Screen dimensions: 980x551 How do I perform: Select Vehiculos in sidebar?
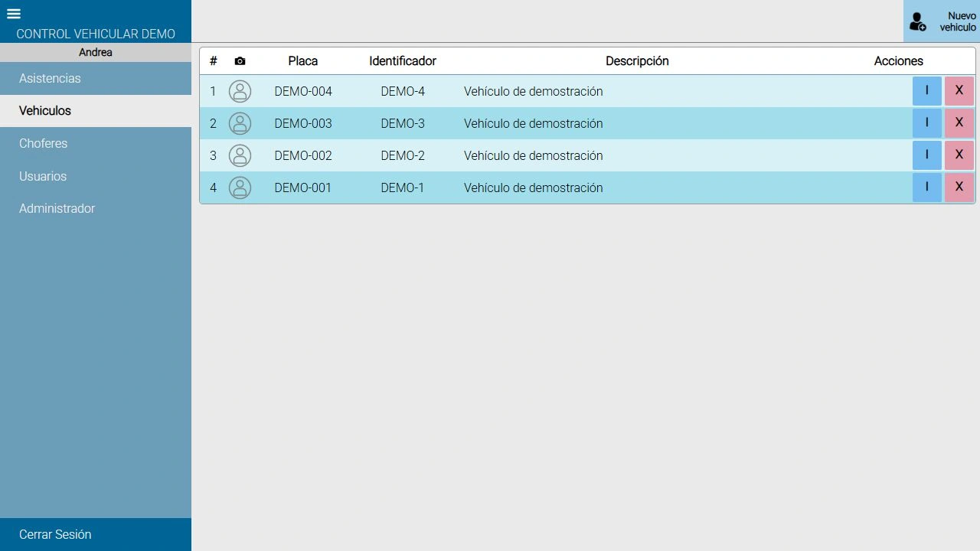tap(96, 111)
